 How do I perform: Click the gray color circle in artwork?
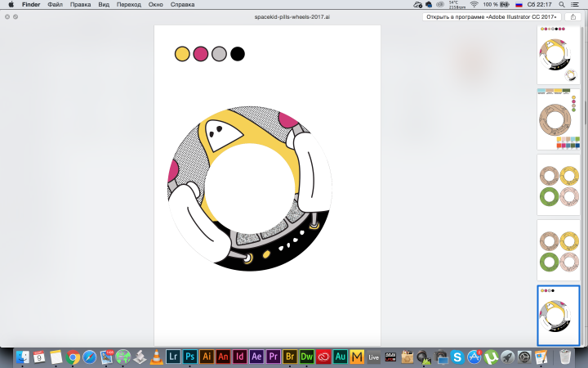[219, 54]
